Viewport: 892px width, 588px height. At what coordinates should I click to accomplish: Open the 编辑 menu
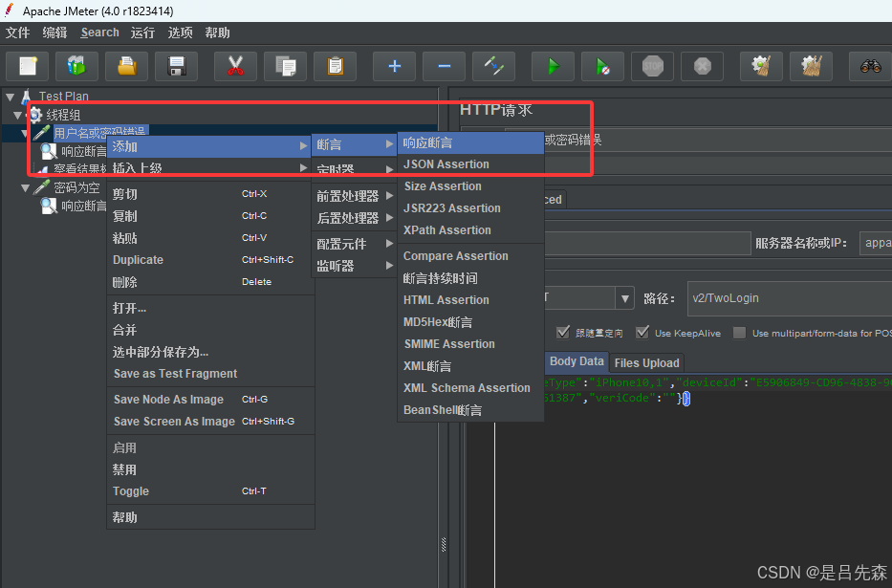[54, 33]
